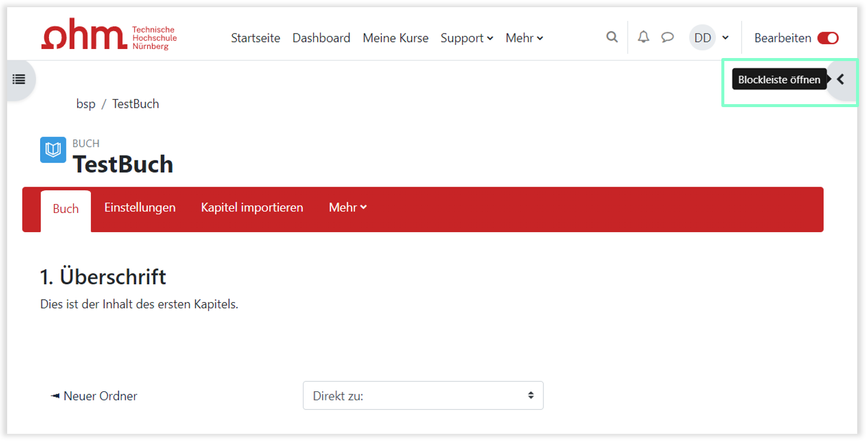Expand the Mehr menu in top navigation
This screenshot has width=868, height=447.
point(524,38)
